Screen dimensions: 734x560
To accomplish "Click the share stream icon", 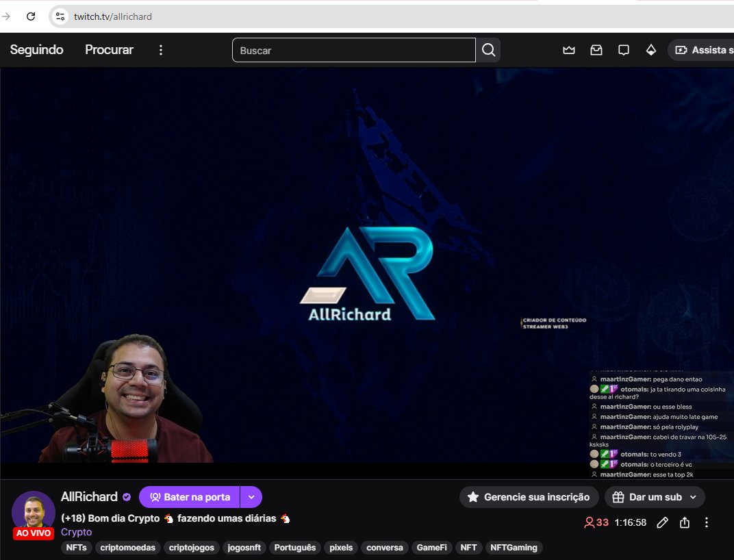I will coord(685,522).
